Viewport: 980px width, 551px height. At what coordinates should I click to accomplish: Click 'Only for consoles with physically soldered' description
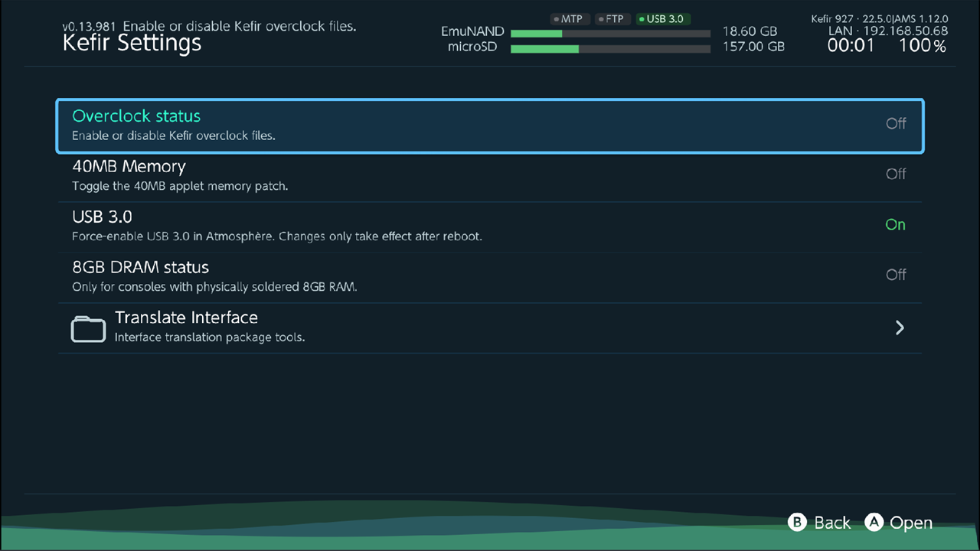[x=215, y=287]
